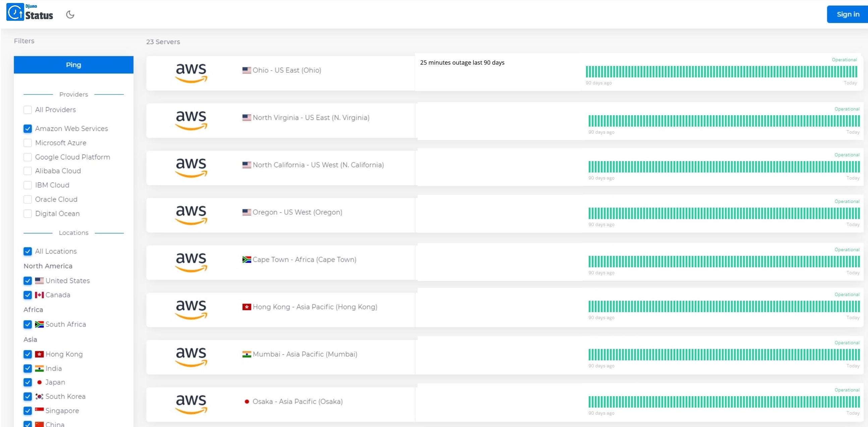The width and height of the screenshot is (868, 427).
Task: Click the AWS logo in North California row
Action: pyautogui.click(x=191, y=167)
